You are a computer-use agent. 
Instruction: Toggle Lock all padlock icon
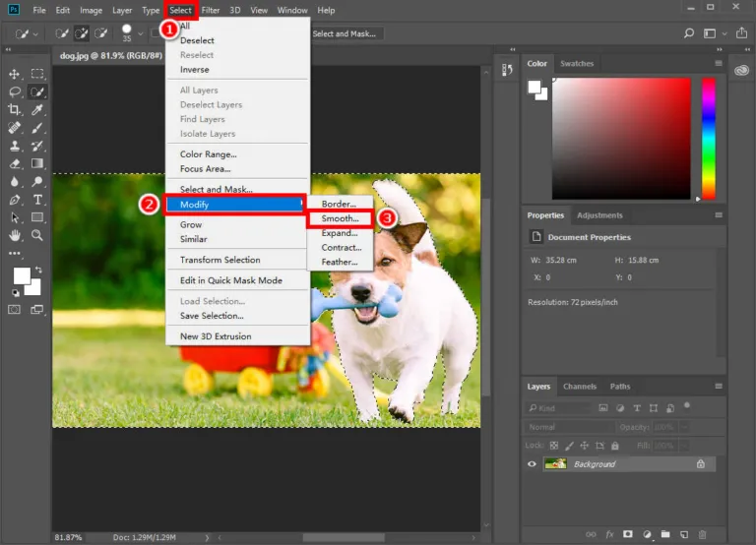(614, 446)
